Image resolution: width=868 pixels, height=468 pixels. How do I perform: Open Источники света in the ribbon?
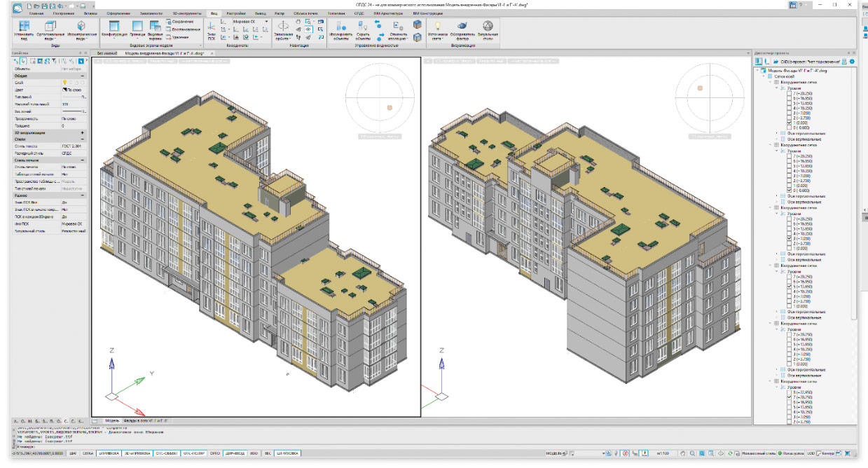tap(438, 29)
